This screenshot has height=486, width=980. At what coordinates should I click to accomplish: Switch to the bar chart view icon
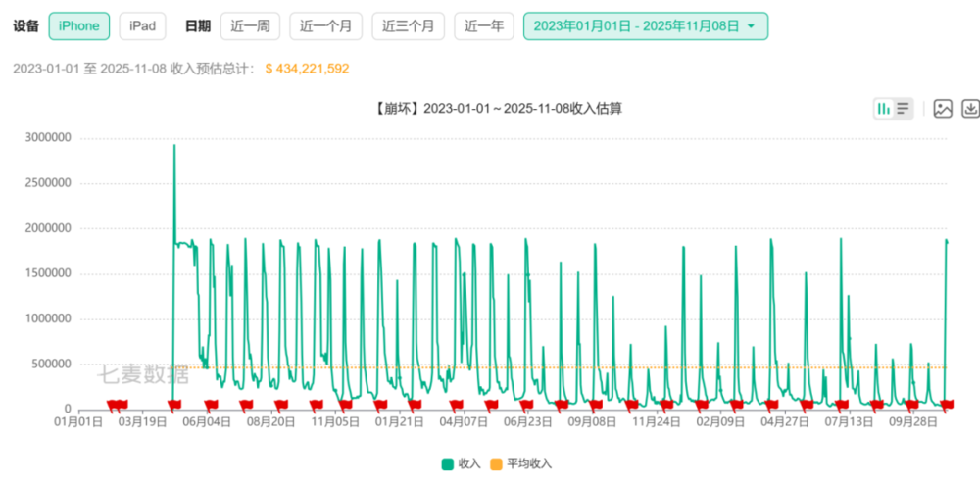[x=884, y=109]
